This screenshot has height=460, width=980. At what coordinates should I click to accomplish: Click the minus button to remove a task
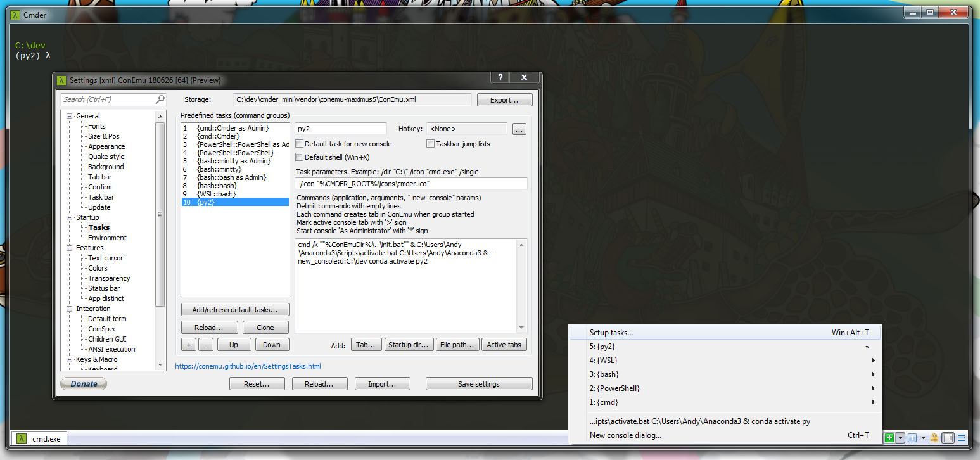205,345
